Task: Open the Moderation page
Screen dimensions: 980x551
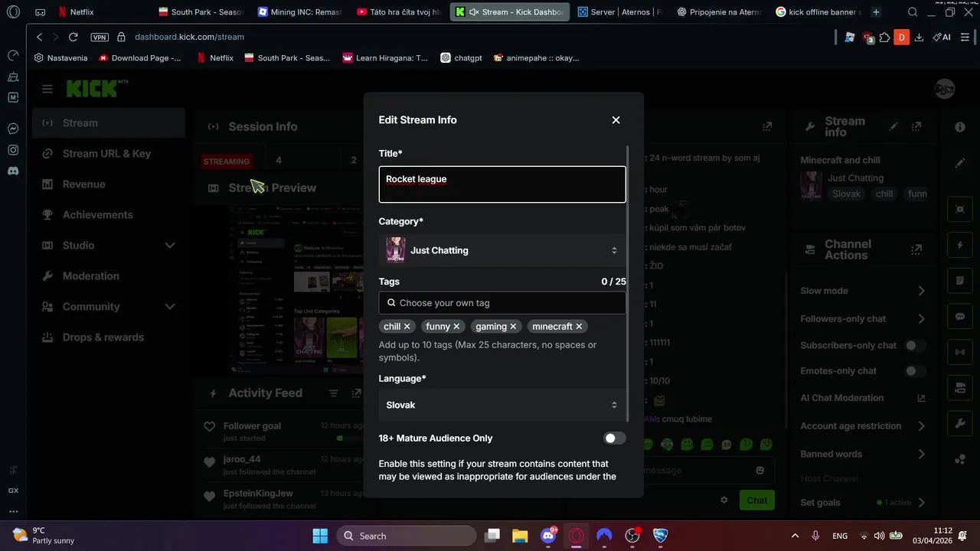Action: click(x=109, y=276)
